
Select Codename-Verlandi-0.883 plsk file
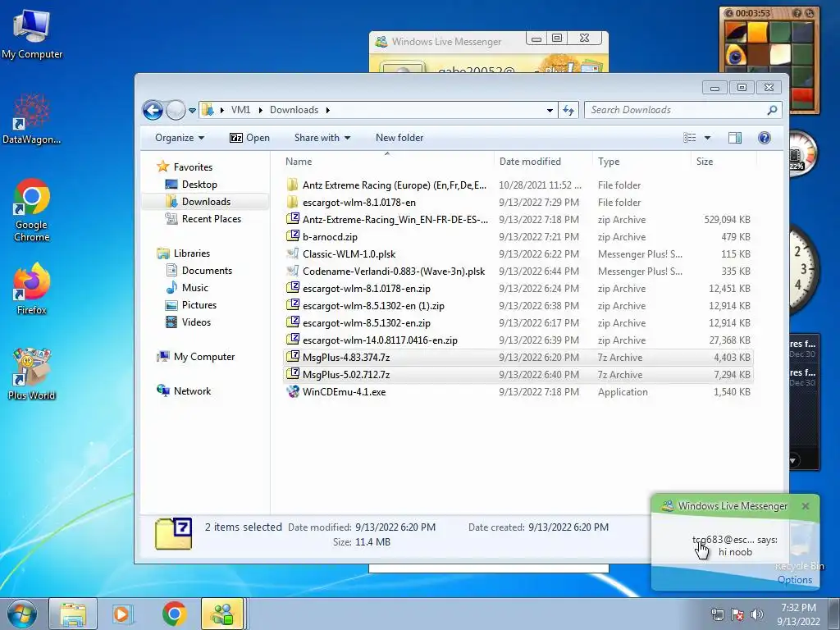pyautogui.click(x=518, y=271)
